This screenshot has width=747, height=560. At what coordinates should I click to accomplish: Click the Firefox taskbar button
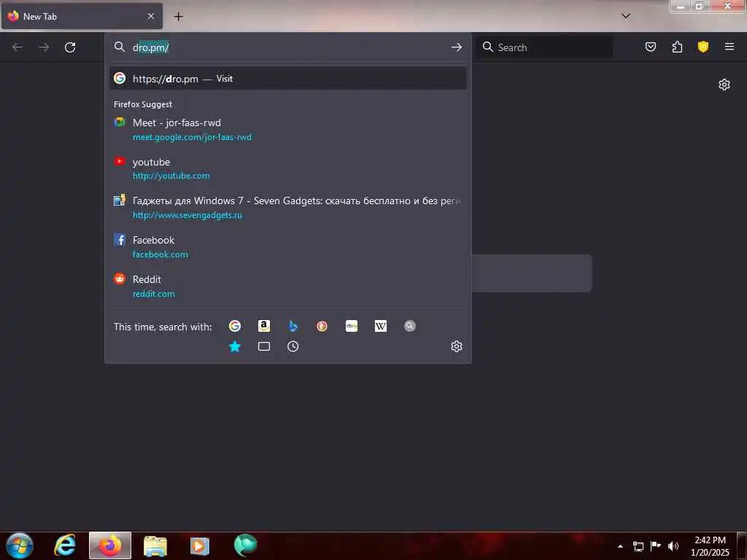pyautogui.click(x=110, y=545)
